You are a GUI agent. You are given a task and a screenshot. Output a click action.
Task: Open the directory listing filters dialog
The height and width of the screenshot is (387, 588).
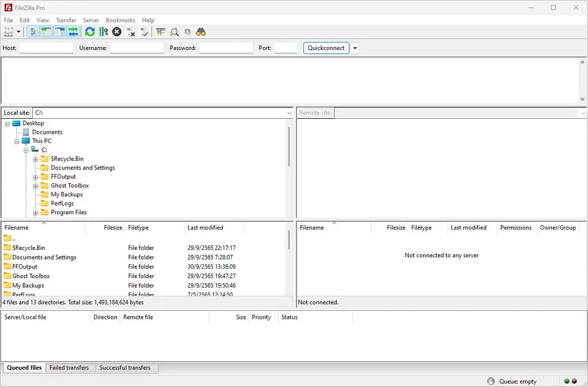(161, 32)
